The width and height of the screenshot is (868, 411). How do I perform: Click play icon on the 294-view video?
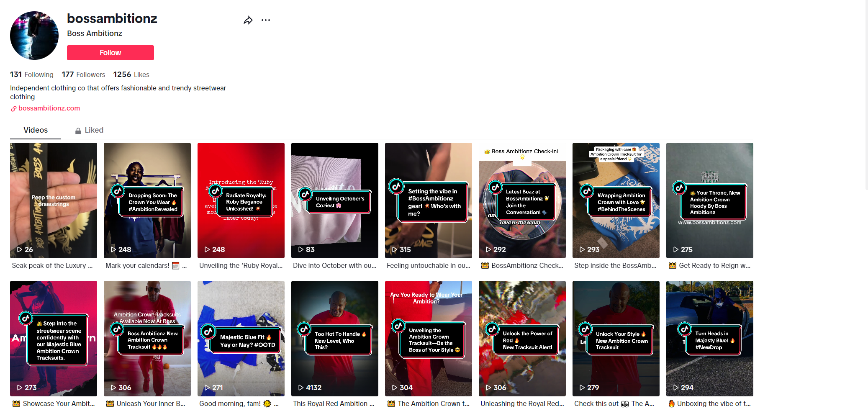pyautogui.click(x=675, y=388)
